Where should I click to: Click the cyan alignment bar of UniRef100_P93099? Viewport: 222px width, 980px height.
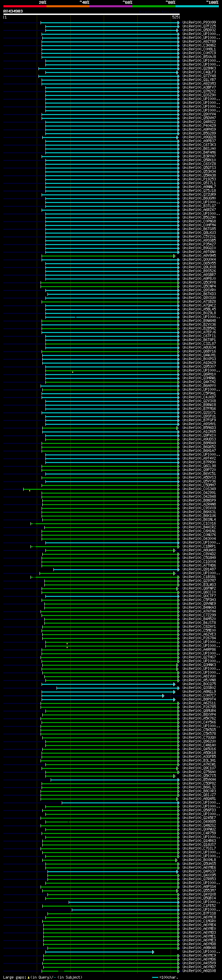click(110, 23)
